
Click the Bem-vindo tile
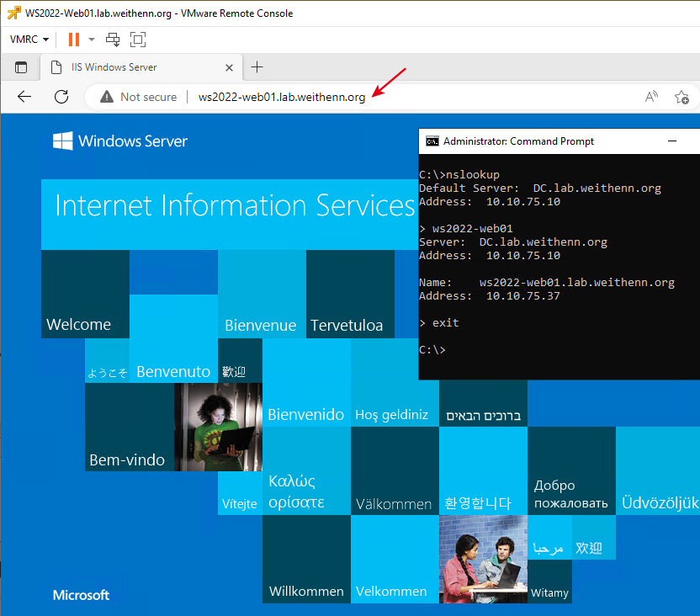tap(130, 427)
